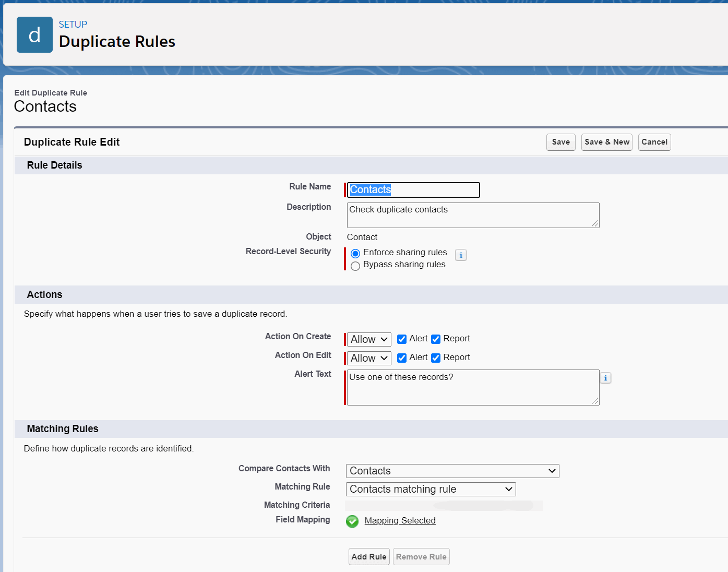Click the Add Rule button
The image size is (728, 572).
click(x=369, y=556)
